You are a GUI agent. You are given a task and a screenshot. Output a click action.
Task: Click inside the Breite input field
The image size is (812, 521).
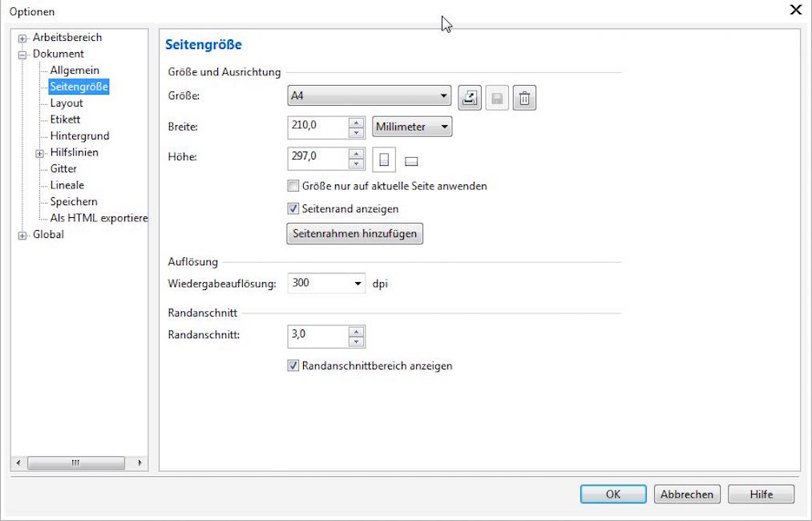(x=317, y=127)
